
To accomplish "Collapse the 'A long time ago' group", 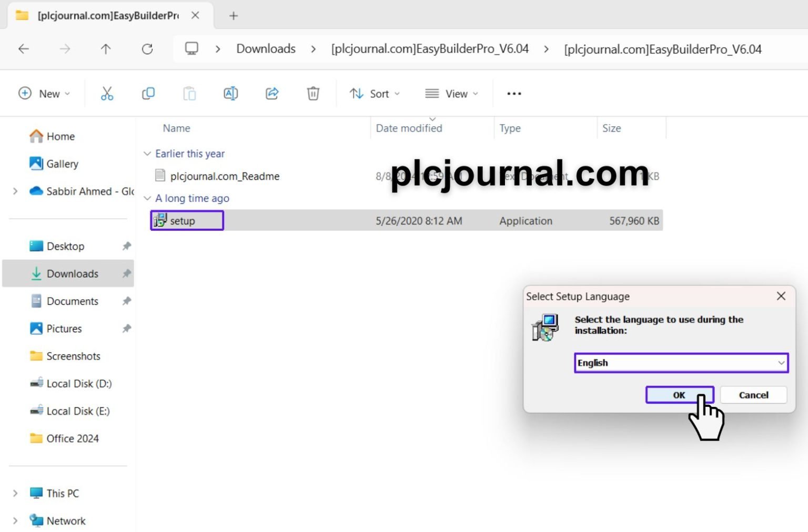I will pyautogui.click(x=147, y=198).
